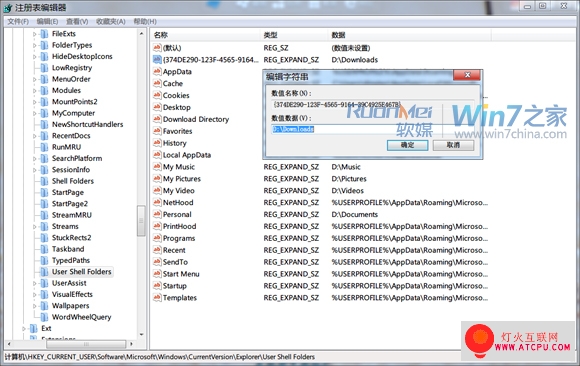Sort values by 数据 column header

[410, 35]
